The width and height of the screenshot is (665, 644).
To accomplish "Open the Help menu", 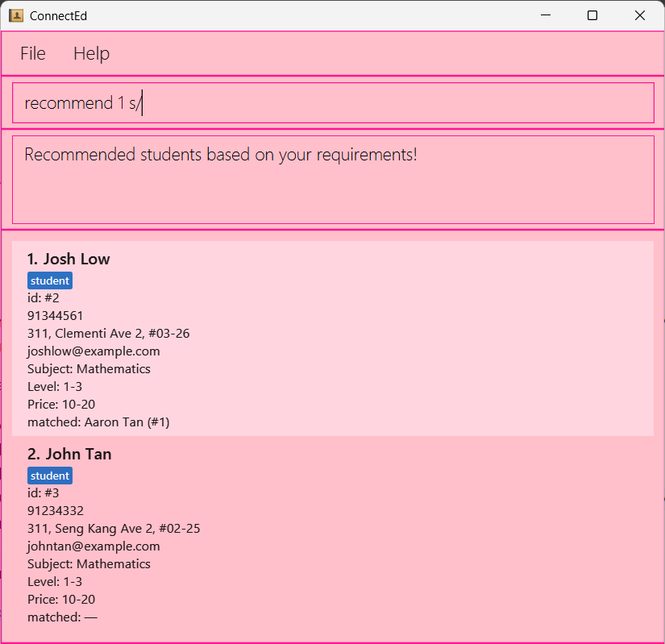I will point(91,53).
